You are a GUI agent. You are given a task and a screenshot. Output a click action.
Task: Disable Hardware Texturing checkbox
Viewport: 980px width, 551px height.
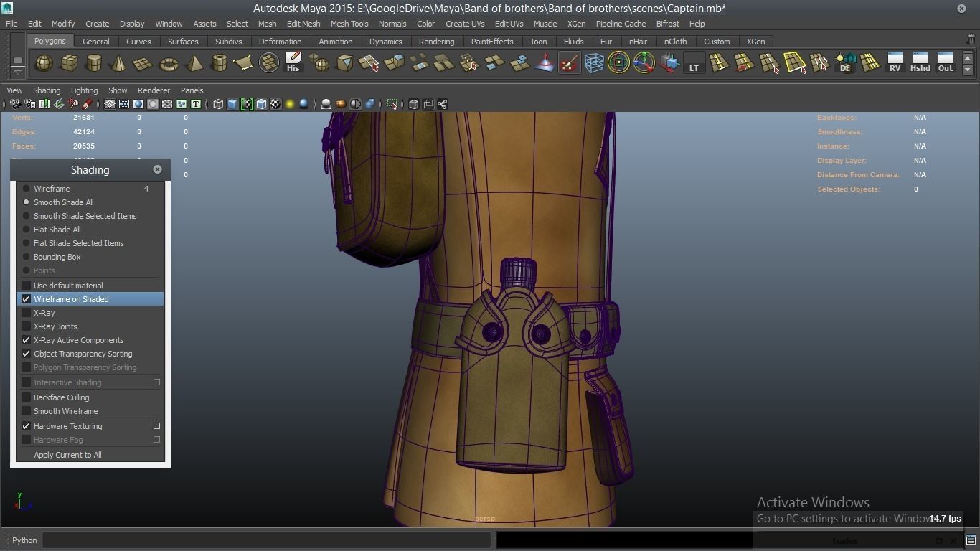pyautogui.click(x=27, y=426)
